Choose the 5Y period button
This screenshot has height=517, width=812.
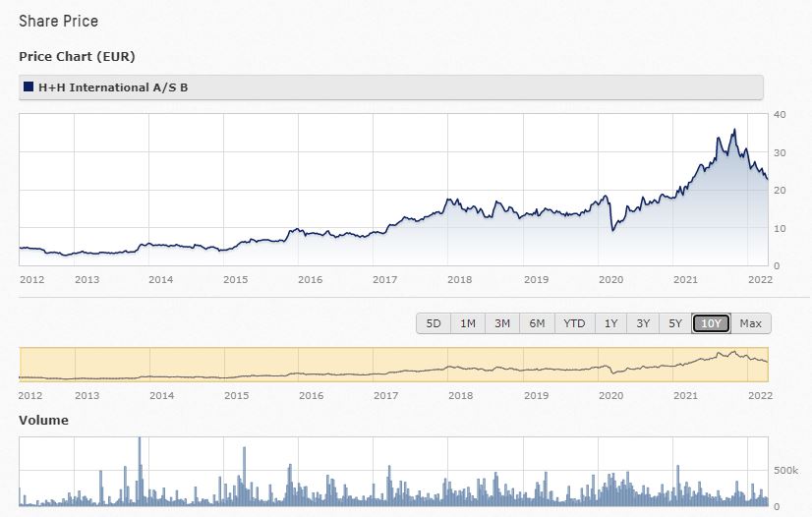click(x=675, y=323)
